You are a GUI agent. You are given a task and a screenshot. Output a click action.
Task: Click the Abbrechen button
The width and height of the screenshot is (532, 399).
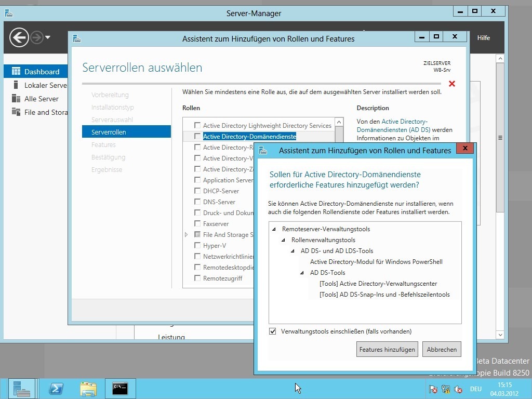(x=442, y=350)
